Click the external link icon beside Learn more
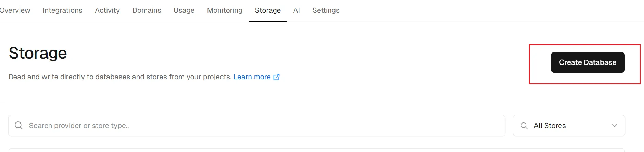 click(276, 77)
